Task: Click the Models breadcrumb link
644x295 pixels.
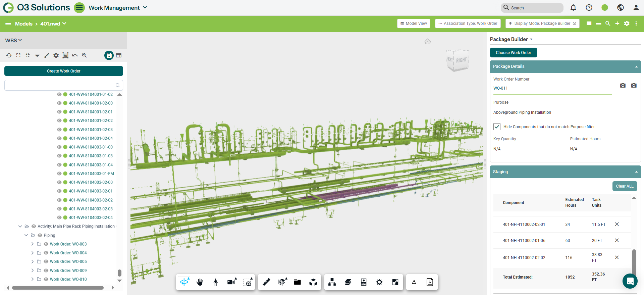Action: pos(24,24)
